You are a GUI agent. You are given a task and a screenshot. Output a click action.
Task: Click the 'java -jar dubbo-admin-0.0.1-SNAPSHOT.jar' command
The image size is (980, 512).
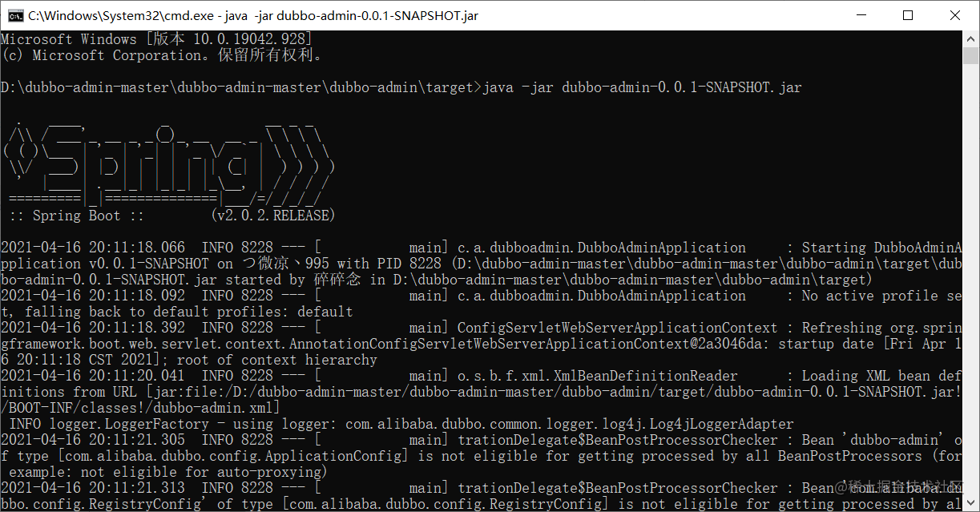click(642, 87)
